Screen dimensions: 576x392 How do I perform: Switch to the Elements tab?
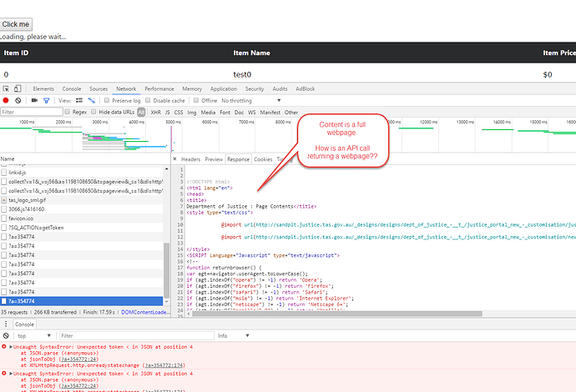click(43, 88)
